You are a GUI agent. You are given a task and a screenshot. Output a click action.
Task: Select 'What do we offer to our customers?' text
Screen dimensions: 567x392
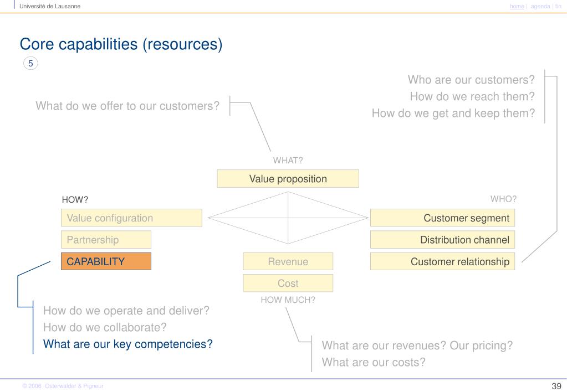(x=127, y=106)
